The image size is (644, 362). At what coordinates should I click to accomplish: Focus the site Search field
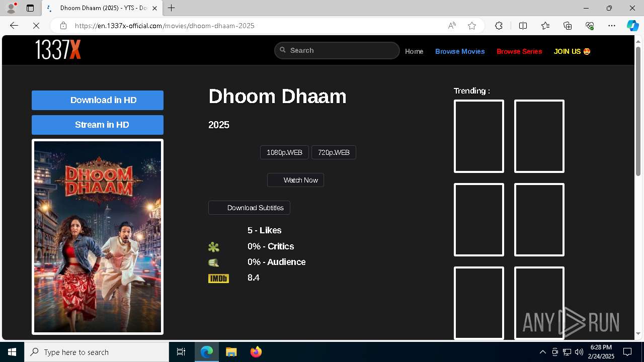point(337,50)
